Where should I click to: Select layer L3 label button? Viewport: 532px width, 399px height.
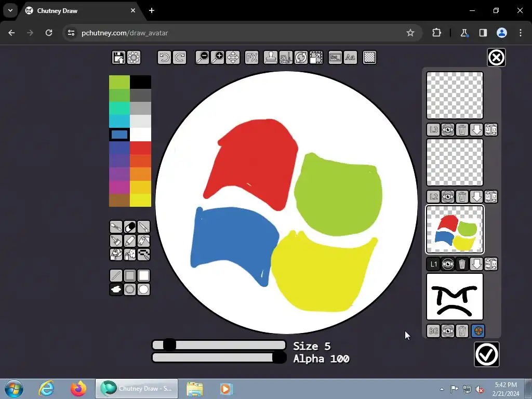pos(433,129)
